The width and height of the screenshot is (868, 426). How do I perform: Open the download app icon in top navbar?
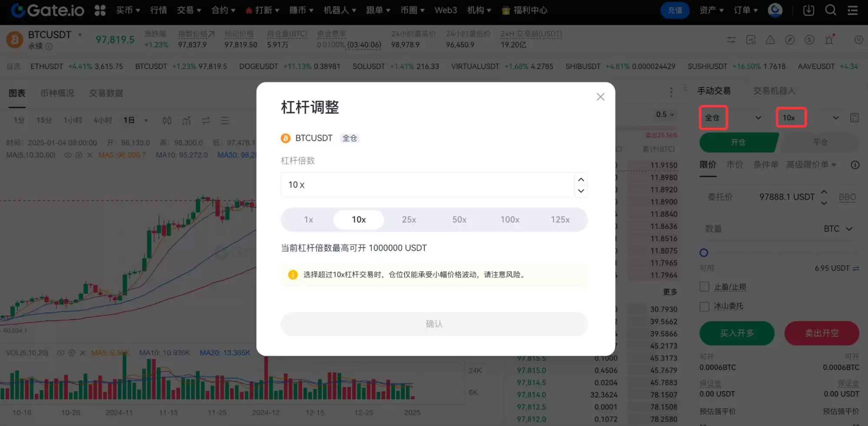[x=808, y=10]
